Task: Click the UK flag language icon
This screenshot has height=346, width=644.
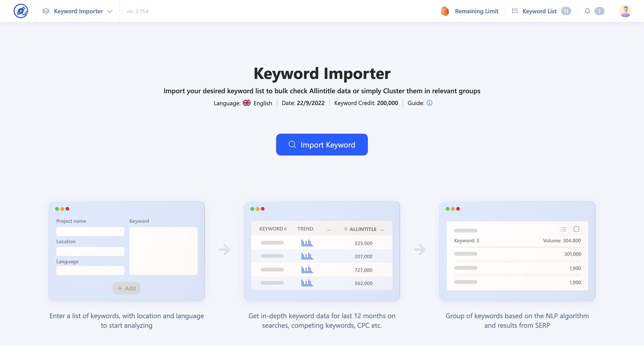Action: click(x=247, y=103)
